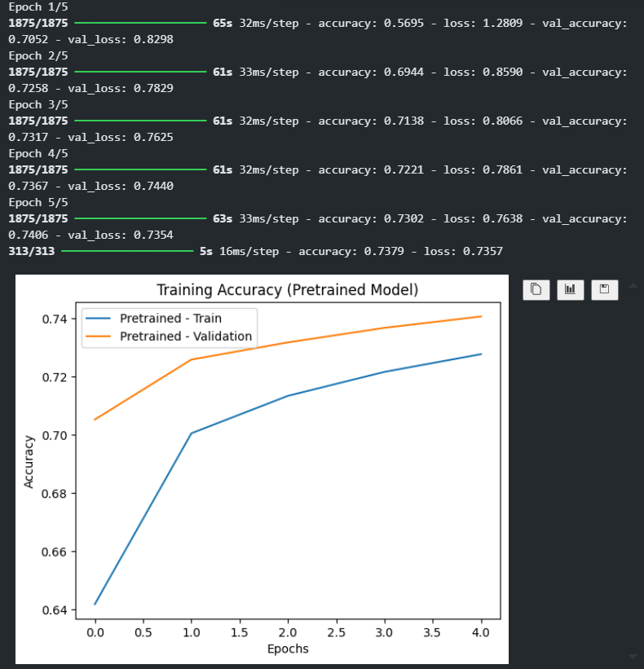Click the val_loss value '0.7829'
The image size is (644, 669).
(153, 88)
